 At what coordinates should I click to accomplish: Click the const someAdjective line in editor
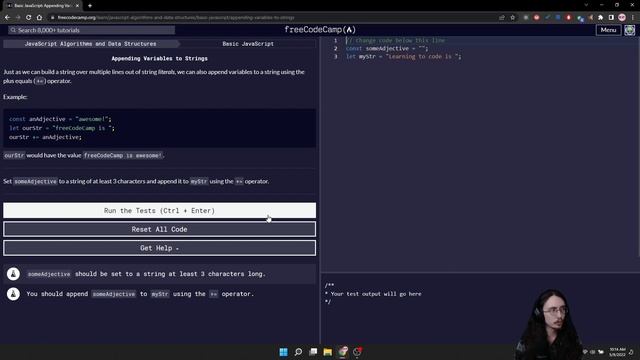click(387, 49)
